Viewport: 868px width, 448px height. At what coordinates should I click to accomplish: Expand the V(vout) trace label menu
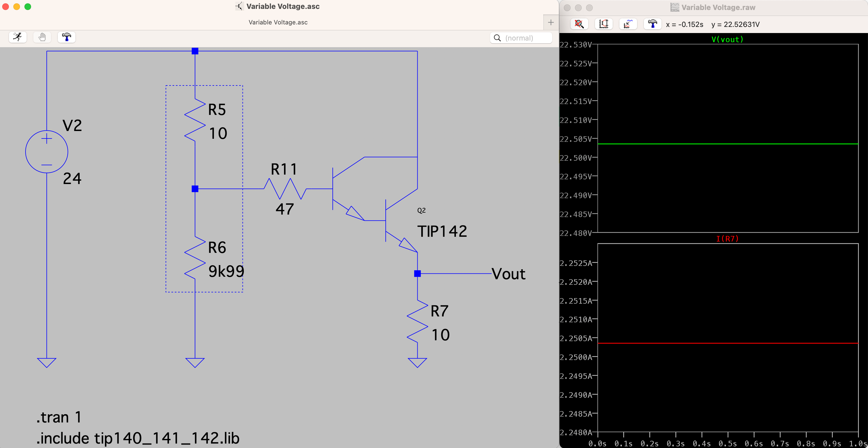[x=727, y=39]
